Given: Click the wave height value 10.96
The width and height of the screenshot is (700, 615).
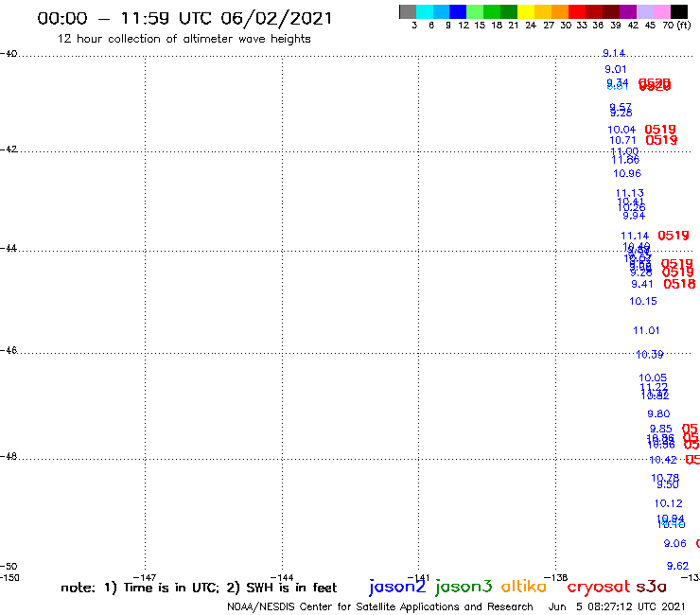Looking at the screenshot, I should [x=627, y=173].
